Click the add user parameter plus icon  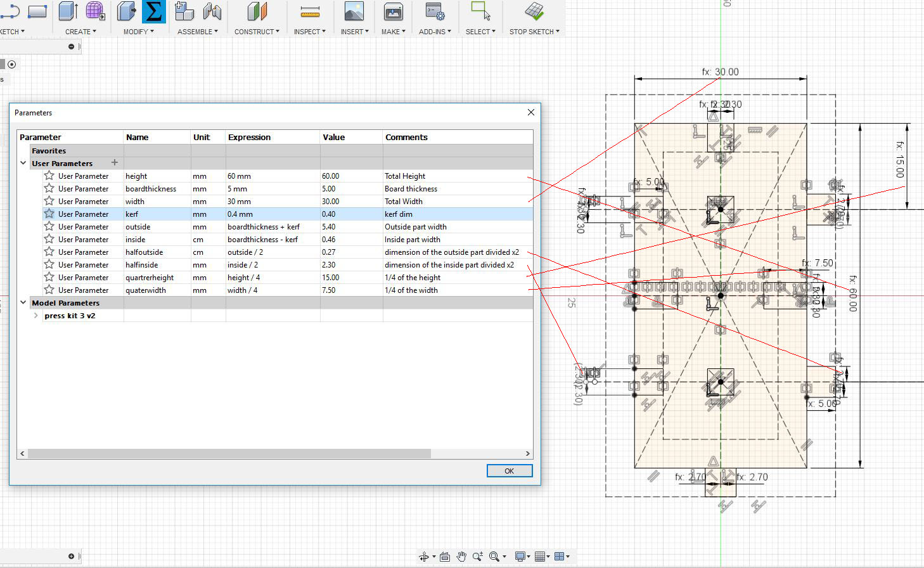[x=115, y=163]
